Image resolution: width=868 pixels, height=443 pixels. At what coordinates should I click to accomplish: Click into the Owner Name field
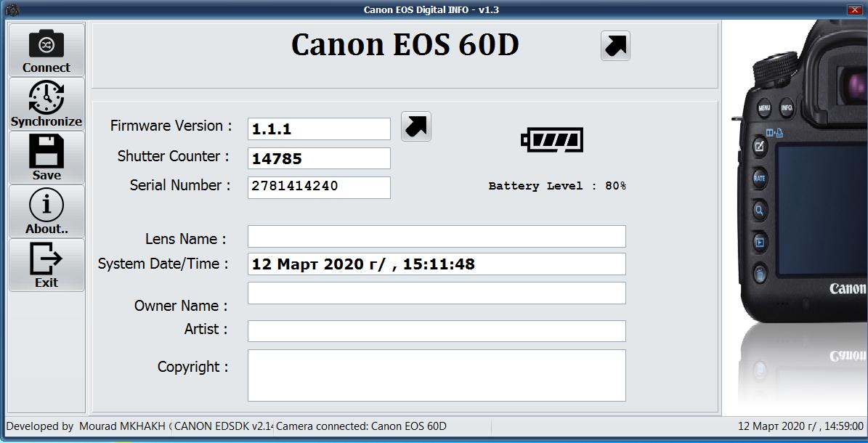point(436,293)
